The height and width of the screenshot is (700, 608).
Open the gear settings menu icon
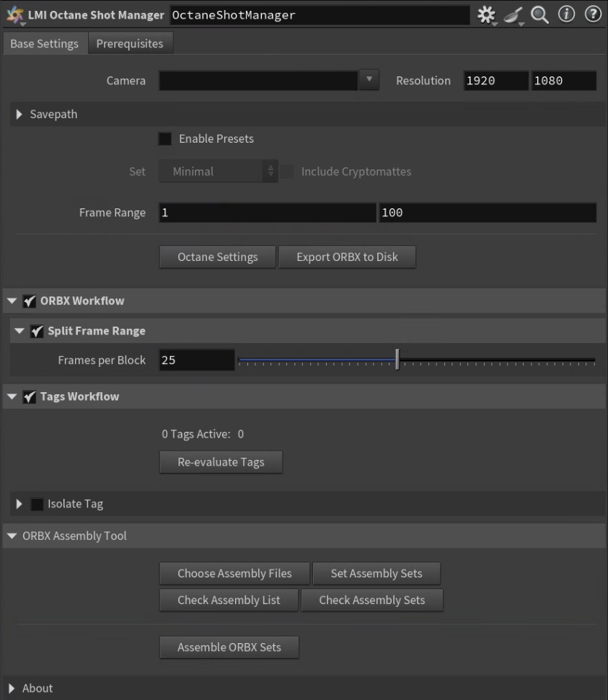(486, 14)
